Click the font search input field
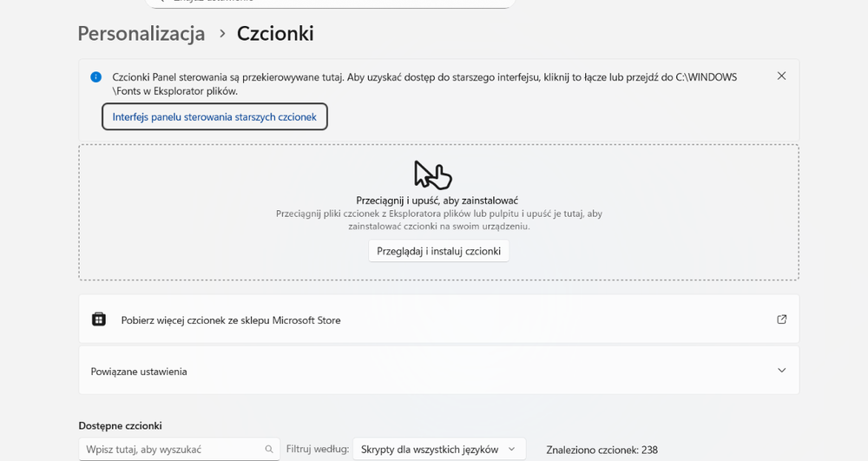This screenshot has width=868, height=461. [x=169, y=450]
